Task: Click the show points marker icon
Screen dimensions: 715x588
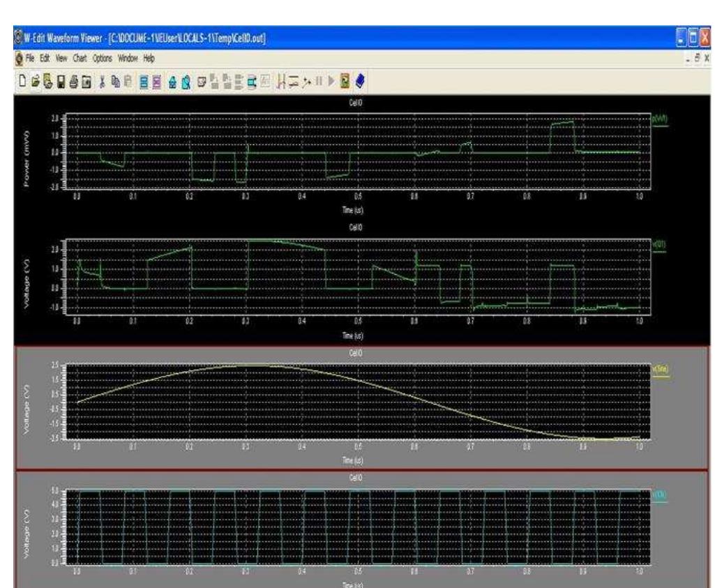Action: tap(306, 82)
